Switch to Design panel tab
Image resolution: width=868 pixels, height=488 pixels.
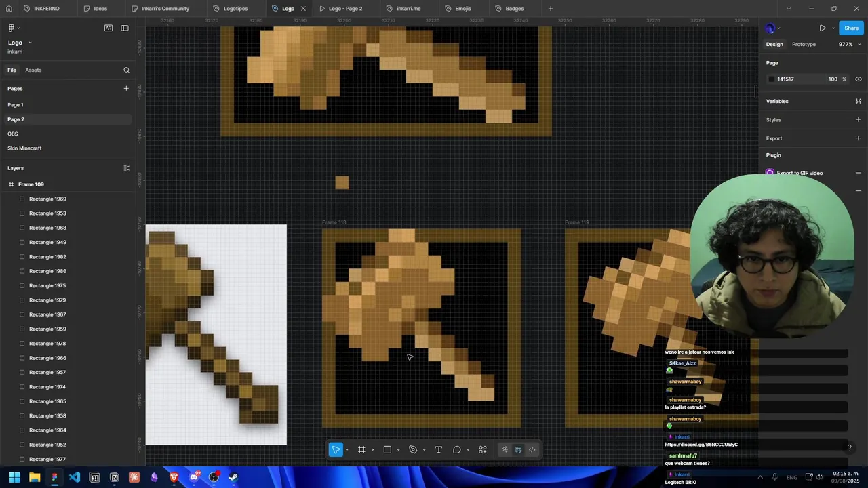pyautogui.click(x=774, y=45)
